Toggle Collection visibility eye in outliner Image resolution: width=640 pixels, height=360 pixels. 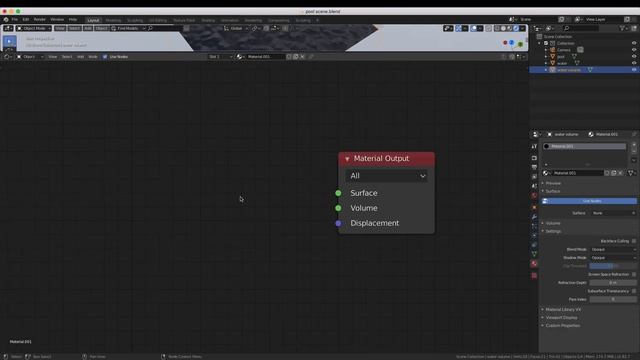click(634, 43)
